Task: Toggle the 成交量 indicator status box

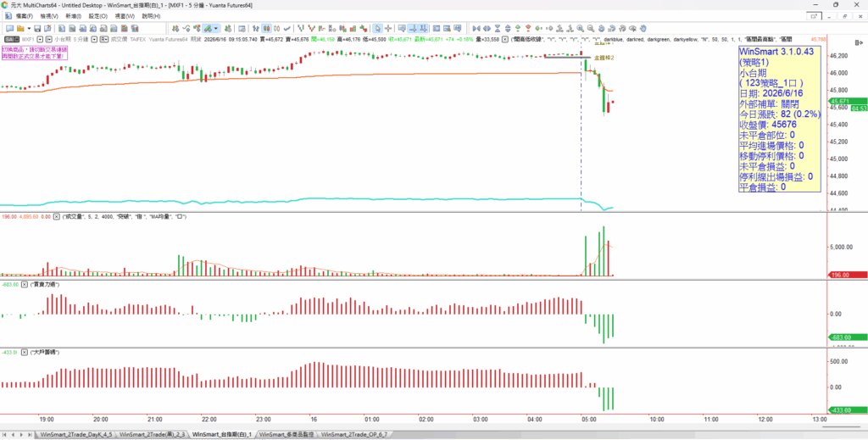Action: tap(56, 218)
